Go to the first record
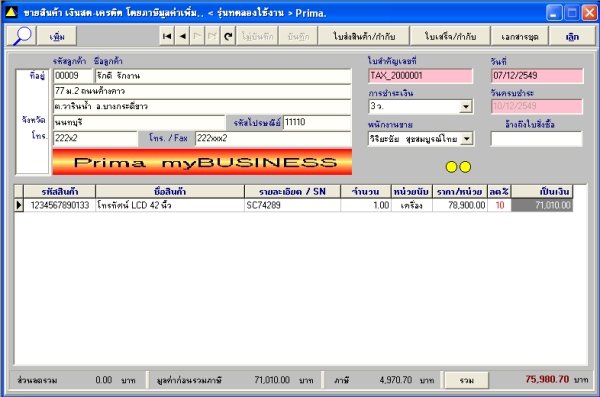Image resolution: width=600 pixels, height=397 pixels. pos(167,36)
